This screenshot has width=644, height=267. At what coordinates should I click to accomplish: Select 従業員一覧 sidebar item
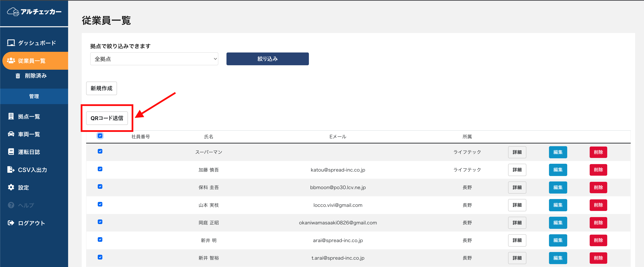(35, 61)
